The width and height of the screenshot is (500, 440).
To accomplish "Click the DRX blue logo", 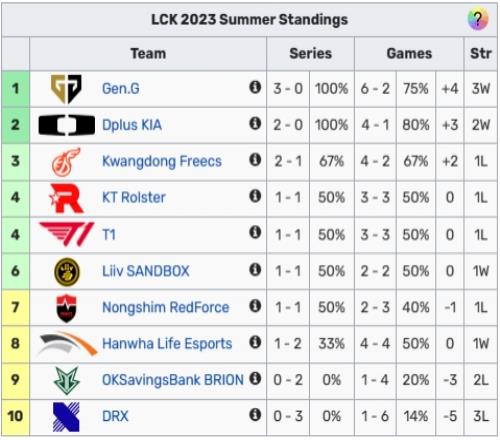I will point(66,417).
